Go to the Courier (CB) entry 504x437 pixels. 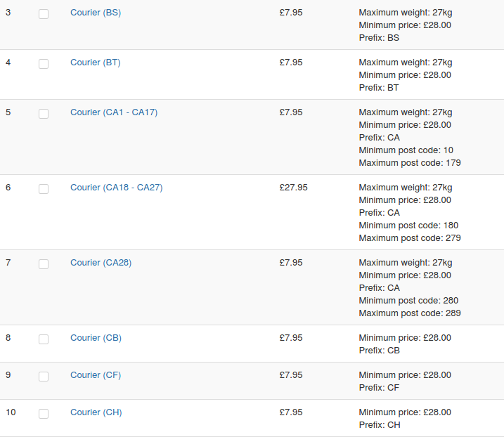[x=96, y=338]
